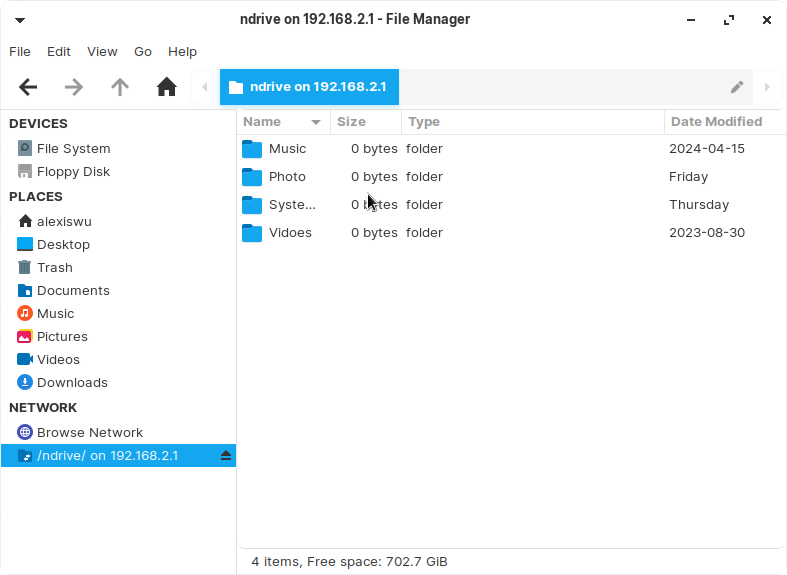Sort the file list by the Name column
Viewport: 787px width, 575px height.
284,122
